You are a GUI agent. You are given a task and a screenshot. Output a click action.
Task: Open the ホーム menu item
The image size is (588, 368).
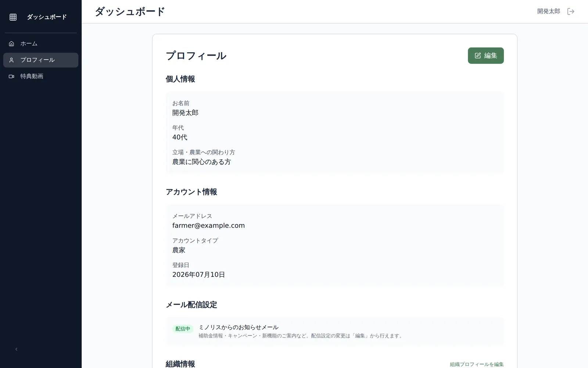pos(41,44)
